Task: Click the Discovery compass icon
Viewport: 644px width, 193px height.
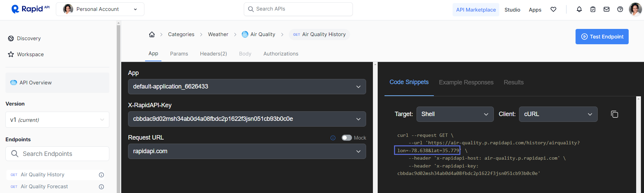Action: click(x=11, y=38)
